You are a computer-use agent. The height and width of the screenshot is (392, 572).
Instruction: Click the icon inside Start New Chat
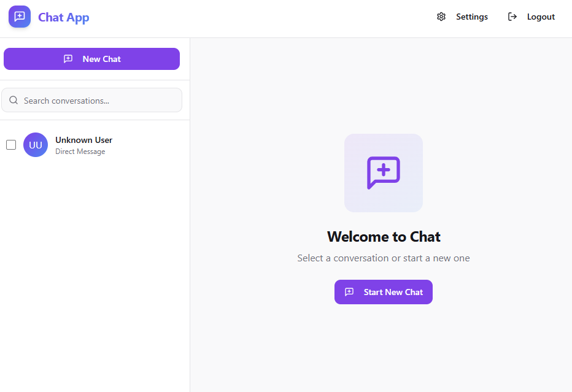tap(349, 292)
